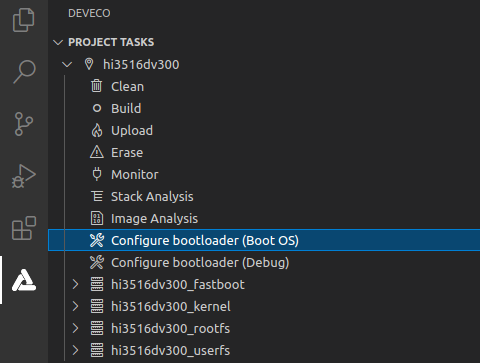Click the trash icon beside Clean
The height and width of the screenshot is (363, 480).
(97, 86)
